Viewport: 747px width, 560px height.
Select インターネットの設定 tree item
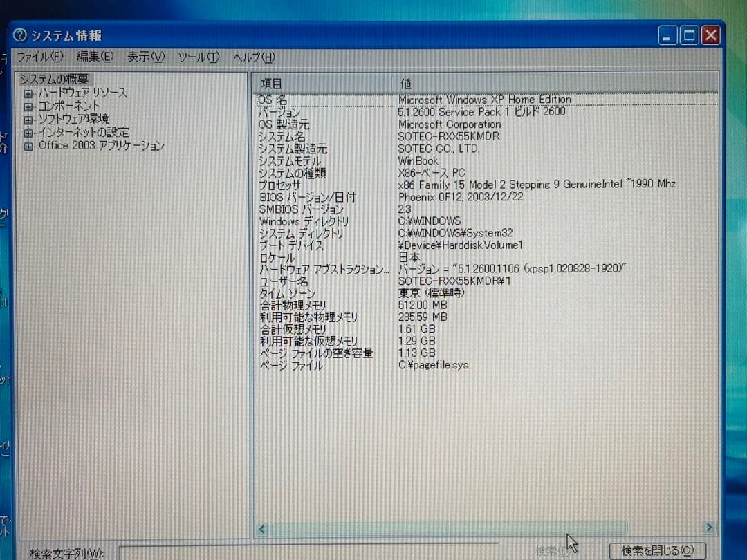pyautogui.click(x=84, y=132)
